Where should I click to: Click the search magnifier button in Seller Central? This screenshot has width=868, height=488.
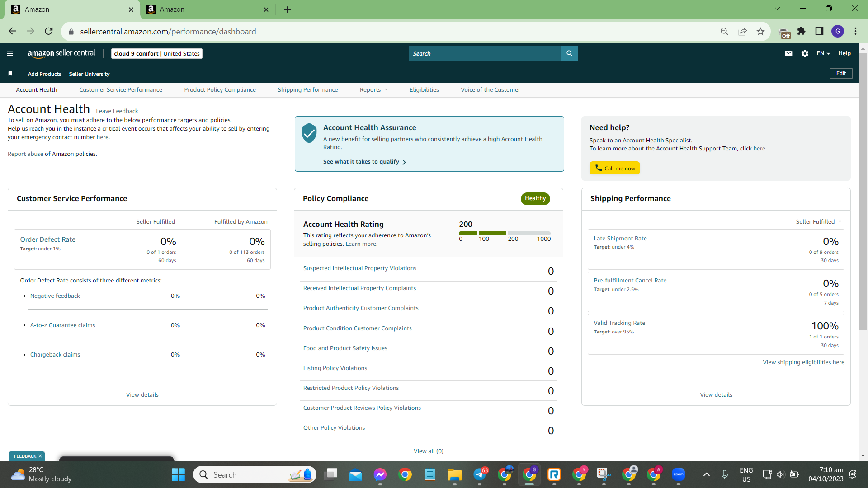pos(570,53)
